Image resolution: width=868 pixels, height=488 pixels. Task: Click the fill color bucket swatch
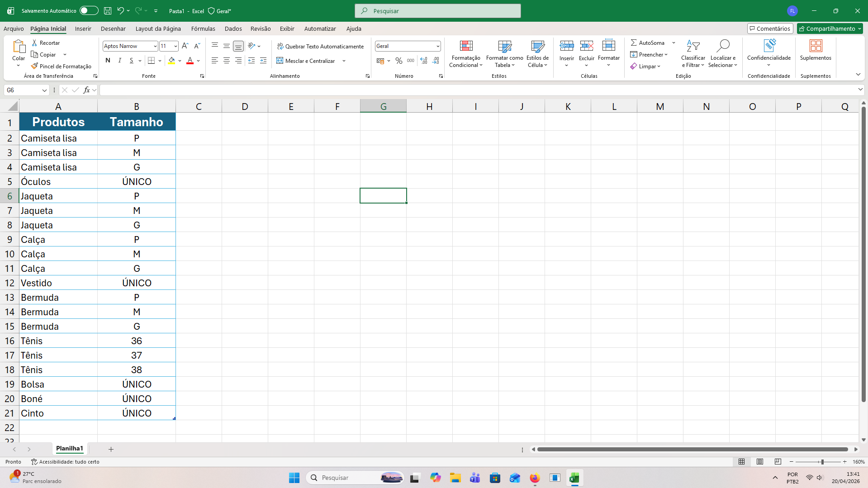(171, 61)
